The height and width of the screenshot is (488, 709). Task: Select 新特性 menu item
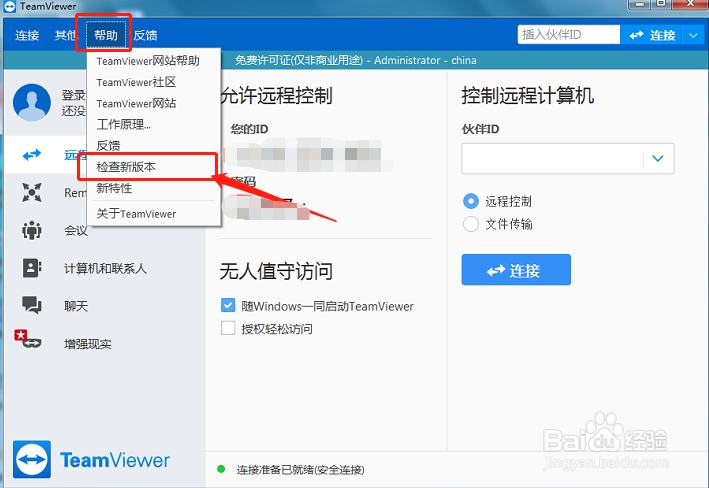pos(114,188)
